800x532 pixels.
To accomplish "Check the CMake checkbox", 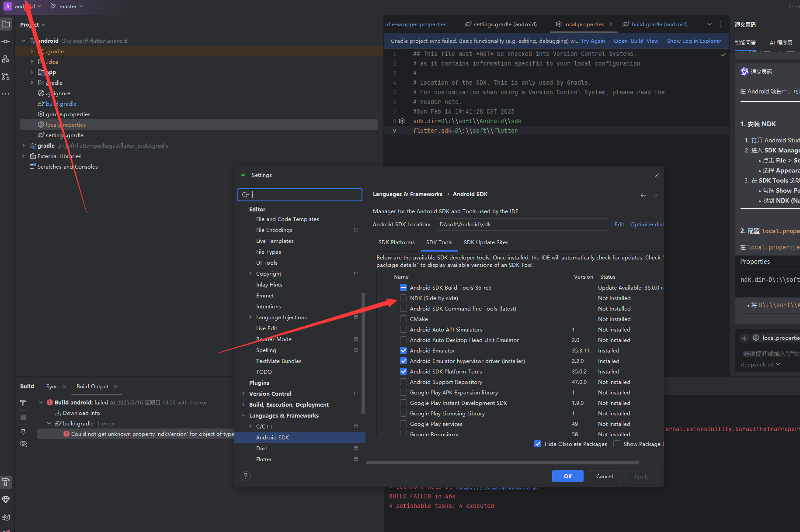I will pos(403,319).
